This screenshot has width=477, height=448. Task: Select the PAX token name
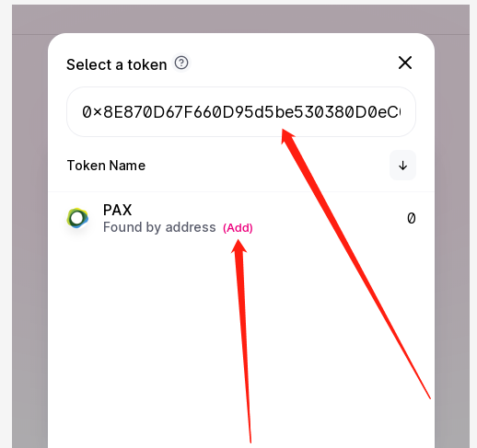[117, 210]
